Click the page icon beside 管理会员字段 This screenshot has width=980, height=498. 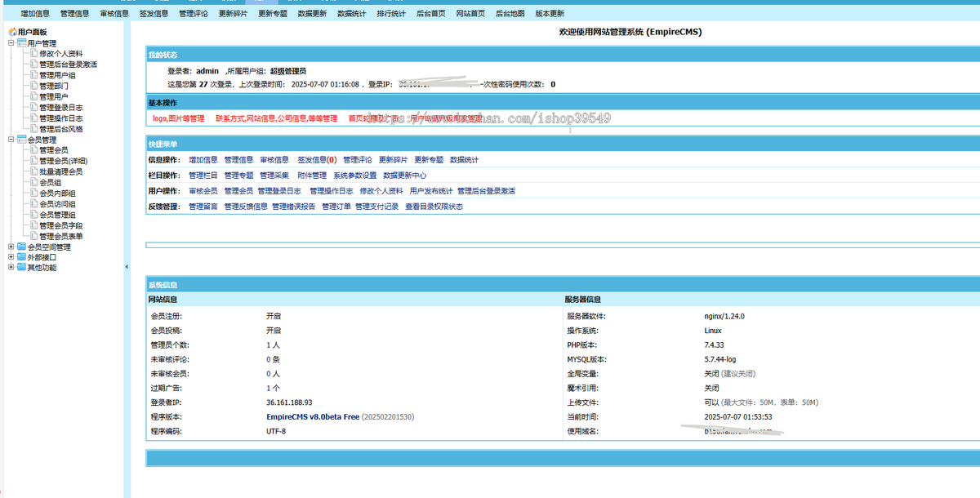tap(33, 225)
